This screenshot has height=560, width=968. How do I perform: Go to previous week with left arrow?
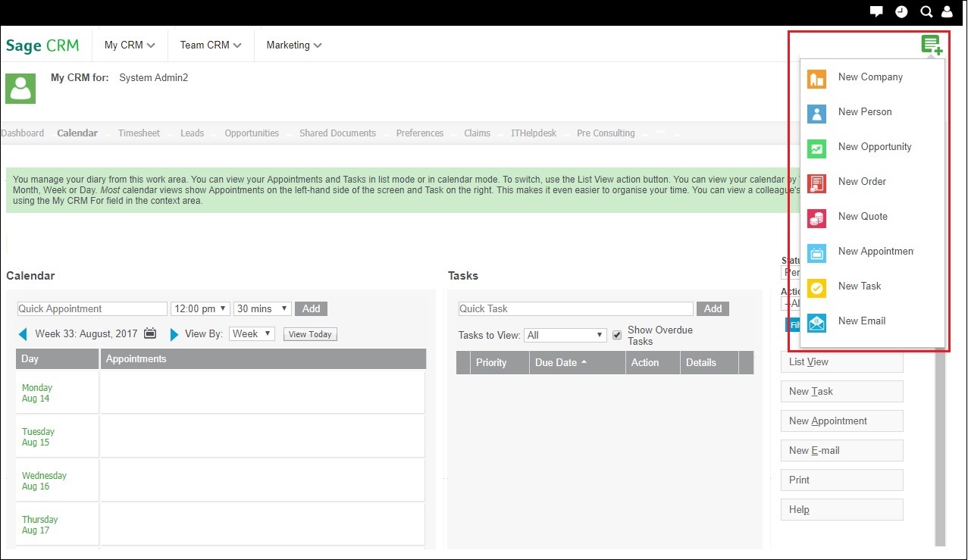click(23, 334)
